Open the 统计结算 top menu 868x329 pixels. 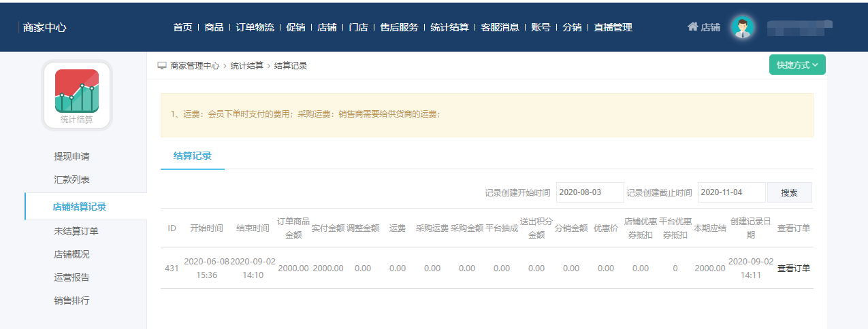click(x=449, y=27)
